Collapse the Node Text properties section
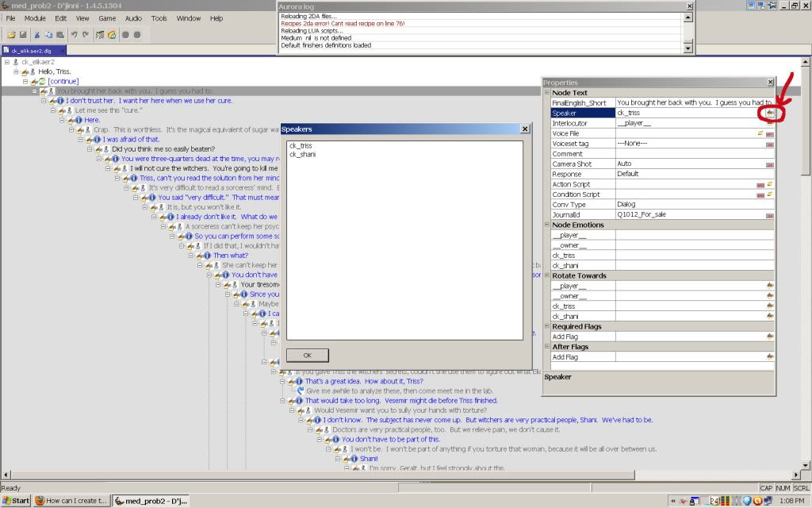 (x=546, y=93)
